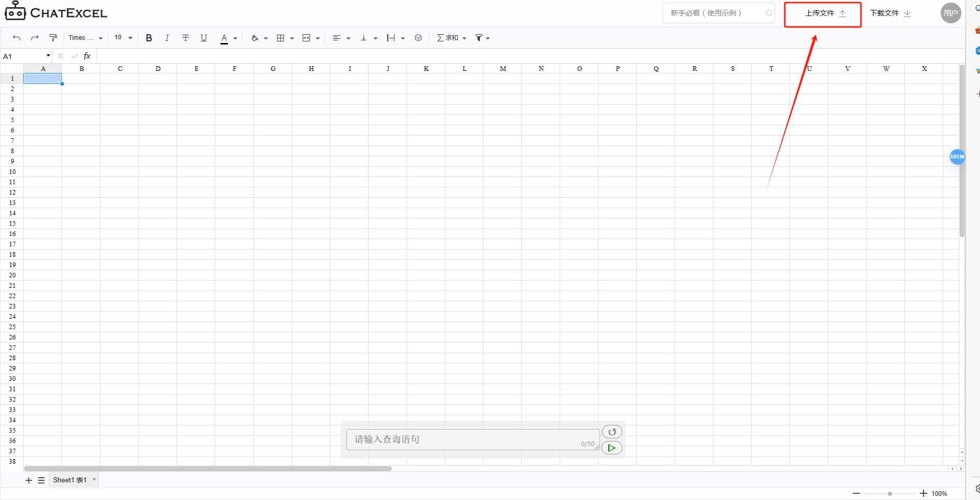Open the fill color dropdown arrow
The image size is (980, 500).
coord(266,38)
